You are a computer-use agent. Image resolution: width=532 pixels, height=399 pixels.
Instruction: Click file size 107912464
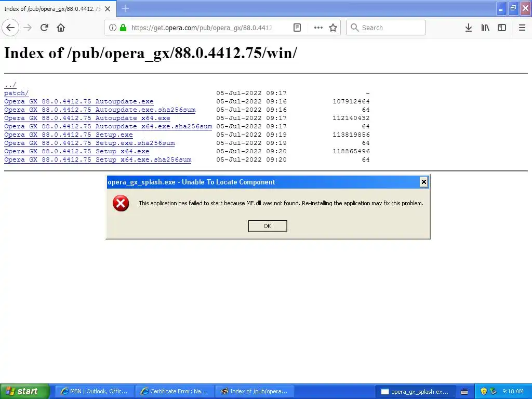click(351, 101)
